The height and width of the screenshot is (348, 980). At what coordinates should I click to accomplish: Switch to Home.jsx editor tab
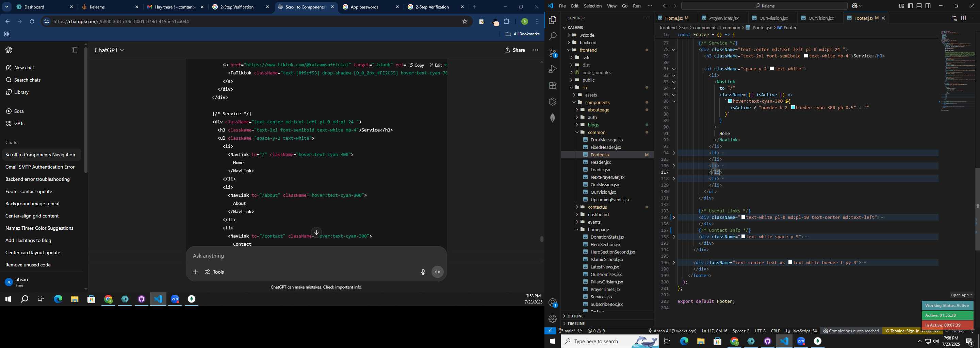click(x=674, y=18)
